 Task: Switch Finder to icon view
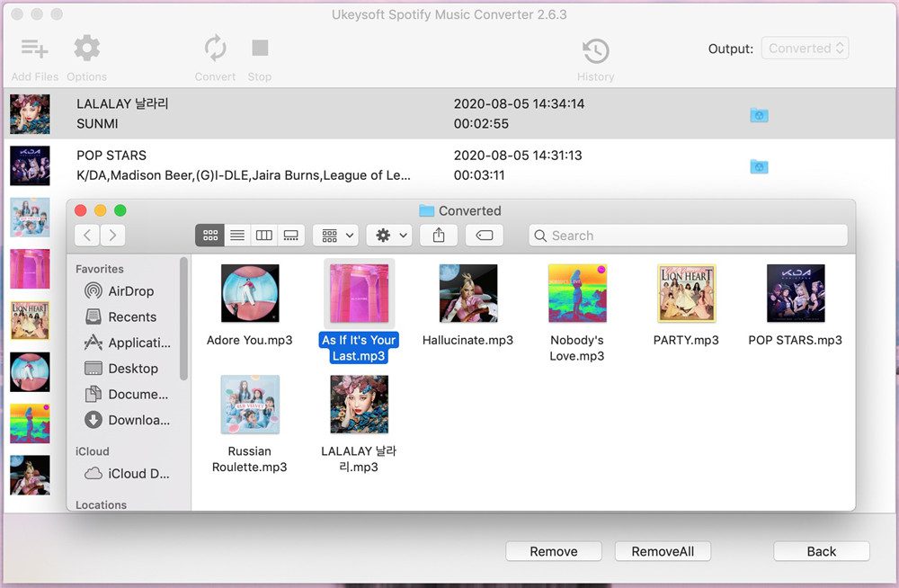click(x=209, y=236)
